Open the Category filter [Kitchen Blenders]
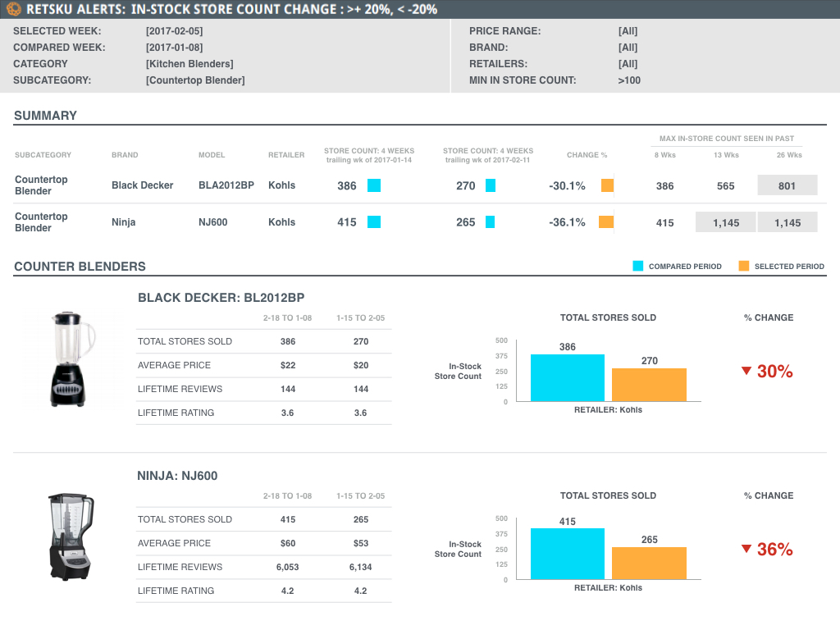840x630 pixels. point(189,64)
